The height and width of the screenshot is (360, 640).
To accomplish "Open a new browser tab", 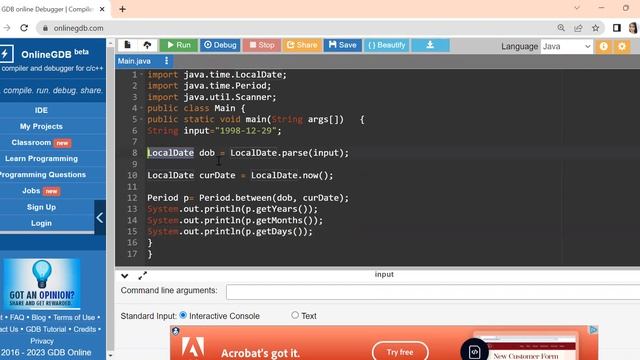I will (x=122, y=9).
